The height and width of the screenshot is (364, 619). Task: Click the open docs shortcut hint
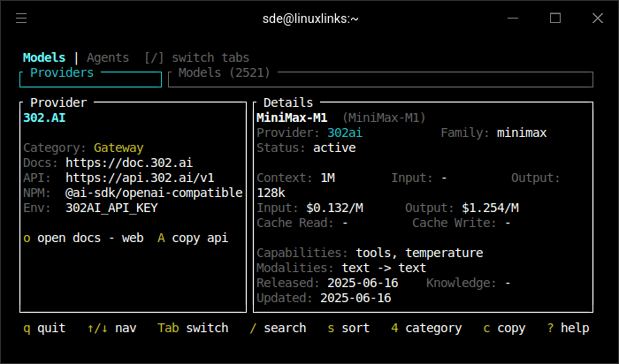point(83,238)
